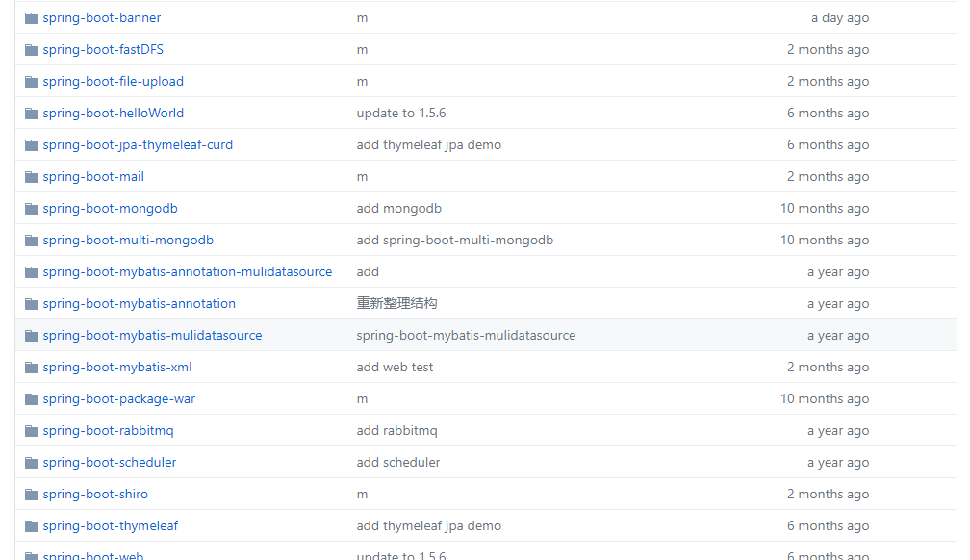
Task: Click the folder icon beside the spring-boot-mybatis-mulidatasource link
Action: coord(32,336)
